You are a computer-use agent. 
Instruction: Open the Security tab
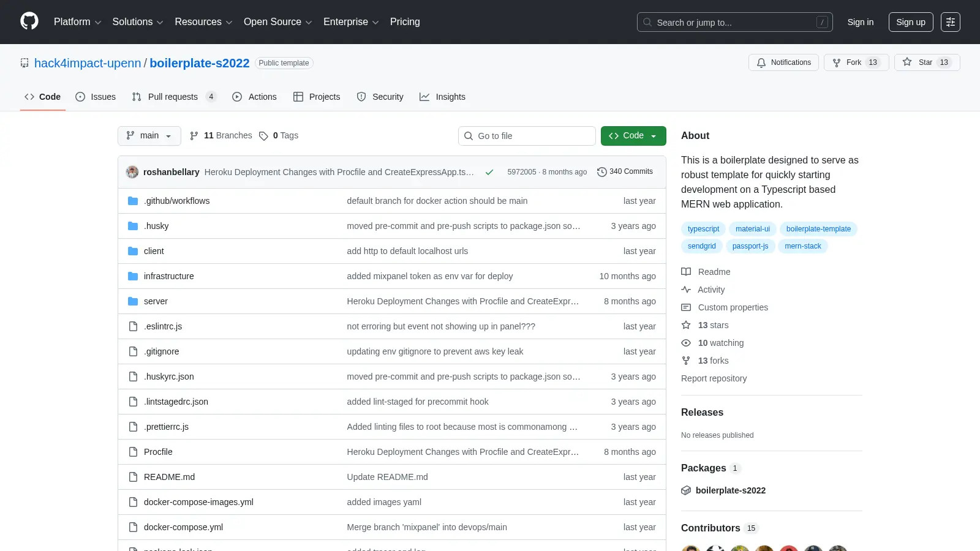click(380, 97)
